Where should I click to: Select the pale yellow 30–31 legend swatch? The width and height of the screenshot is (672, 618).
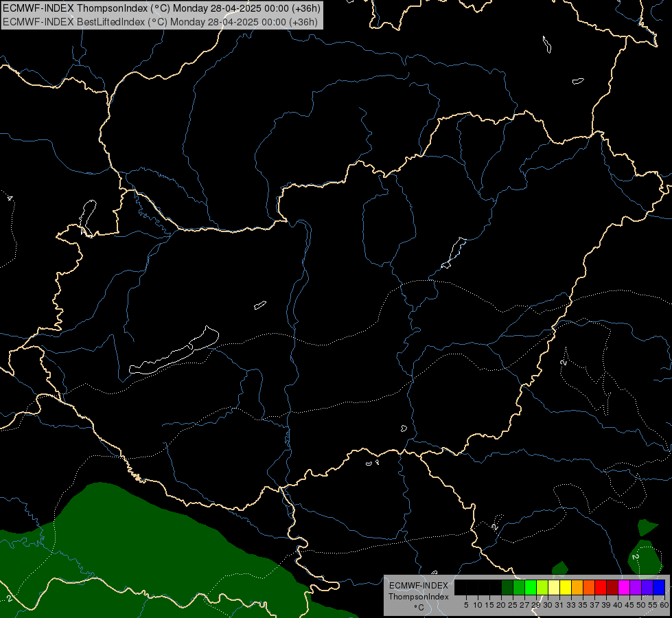pos(554,587)
